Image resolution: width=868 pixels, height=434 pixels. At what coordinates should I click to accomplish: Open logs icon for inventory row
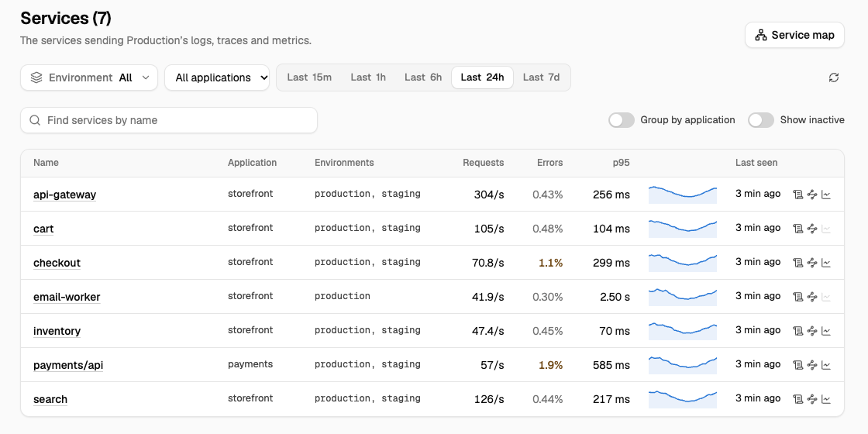(x=797, y=330)
